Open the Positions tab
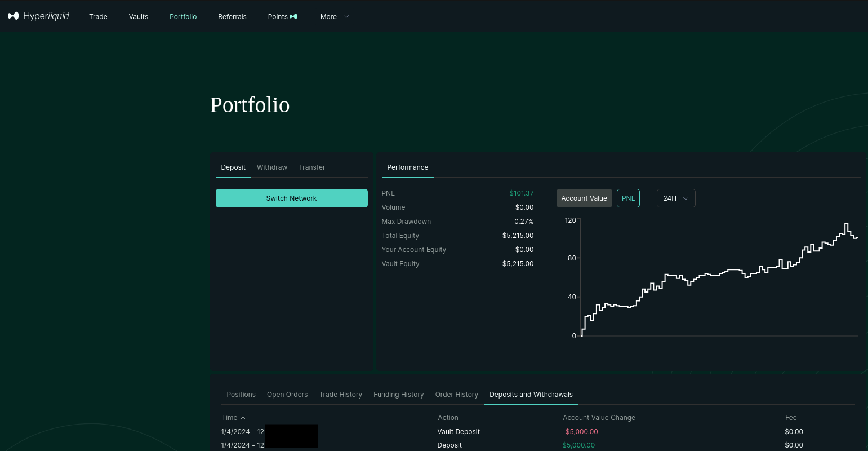The image size is (868, 451). [241, 395]
